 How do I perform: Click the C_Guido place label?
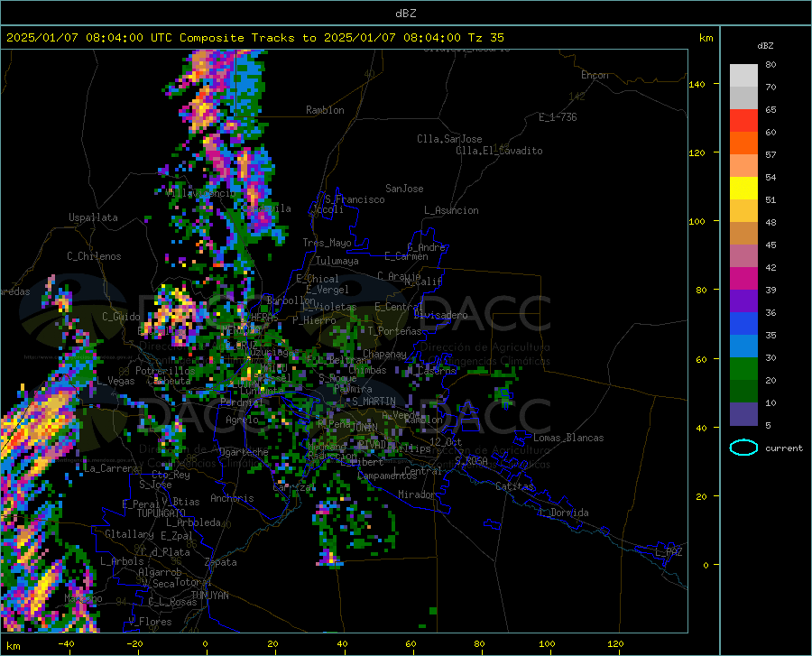[121, 317]
